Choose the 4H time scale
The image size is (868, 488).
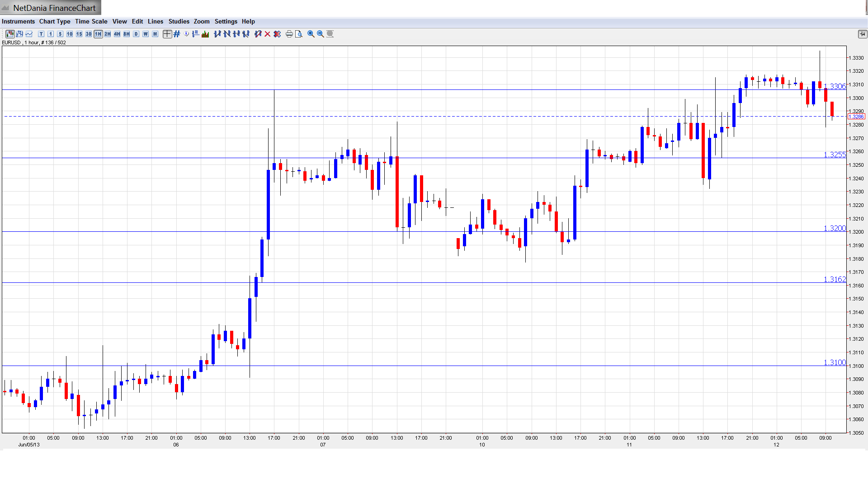point(117,34)
